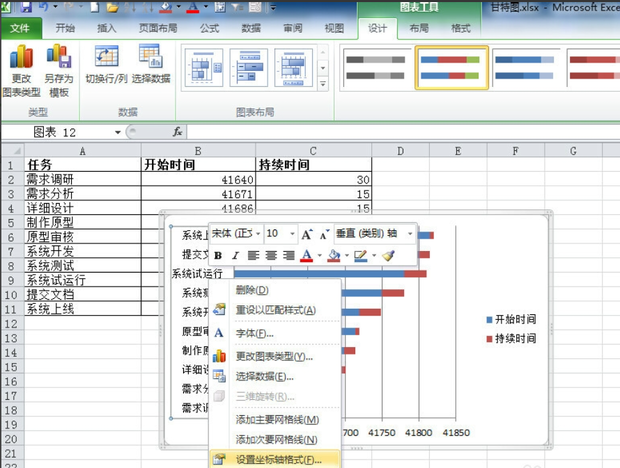The height and width of the screenshot is (468, 620).
Task: Open the 开始 ribbon tab
Action: [x=65, y=28]
